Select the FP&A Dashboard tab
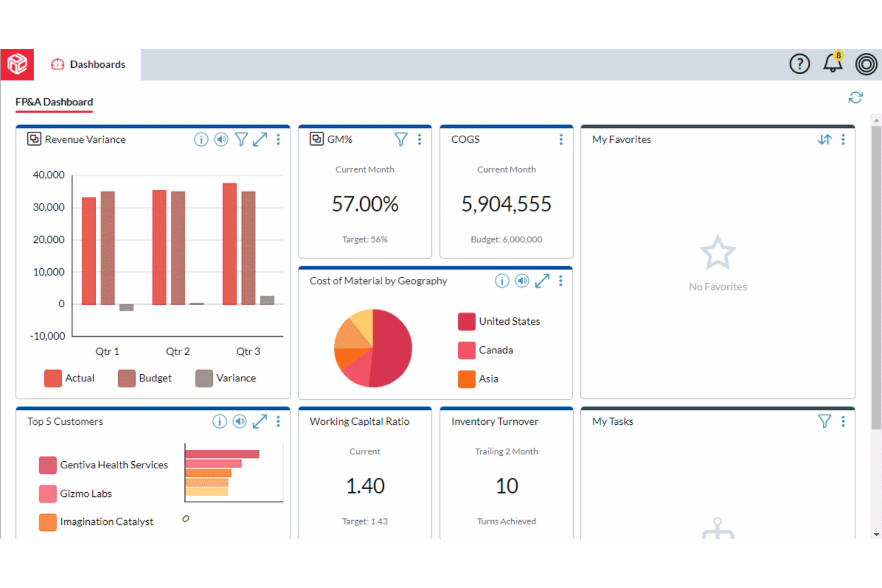 [x=54, y=102]
